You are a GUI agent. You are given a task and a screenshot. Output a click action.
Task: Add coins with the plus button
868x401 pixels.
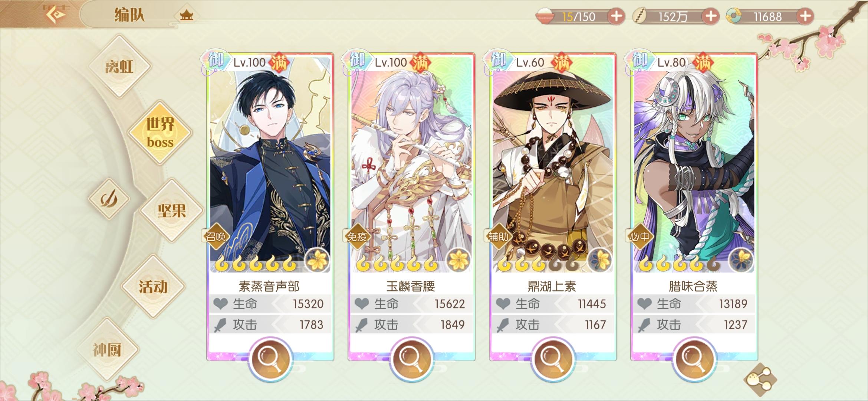point(710,16)
